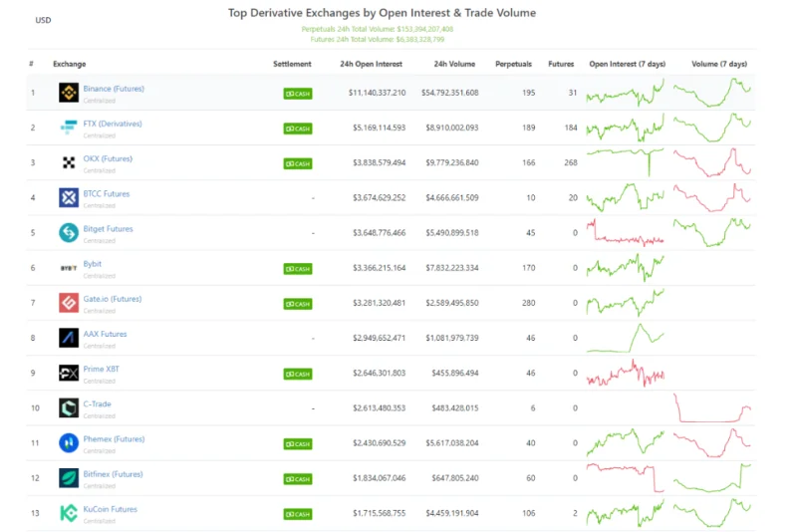
Task: Select Gate.io perpetuals count 280
Action: click(x=529, y=303)
